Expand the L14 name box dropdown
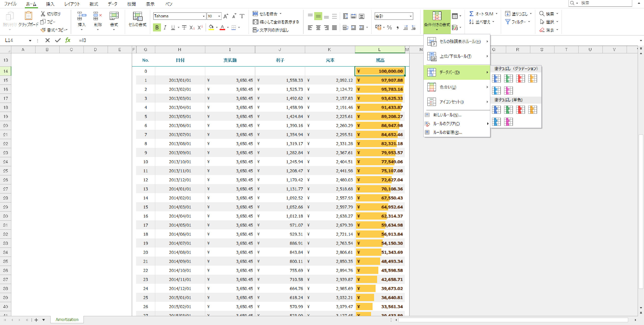 click(x=30, y=40)
